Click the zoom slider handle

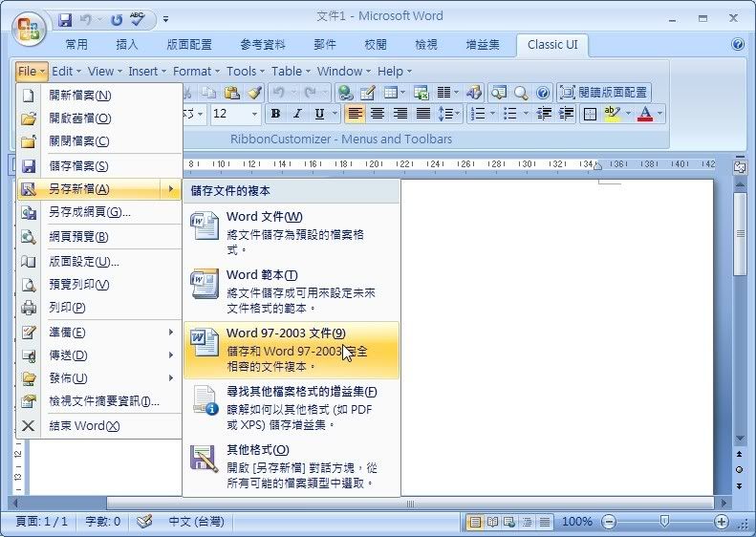click(664, 521)
